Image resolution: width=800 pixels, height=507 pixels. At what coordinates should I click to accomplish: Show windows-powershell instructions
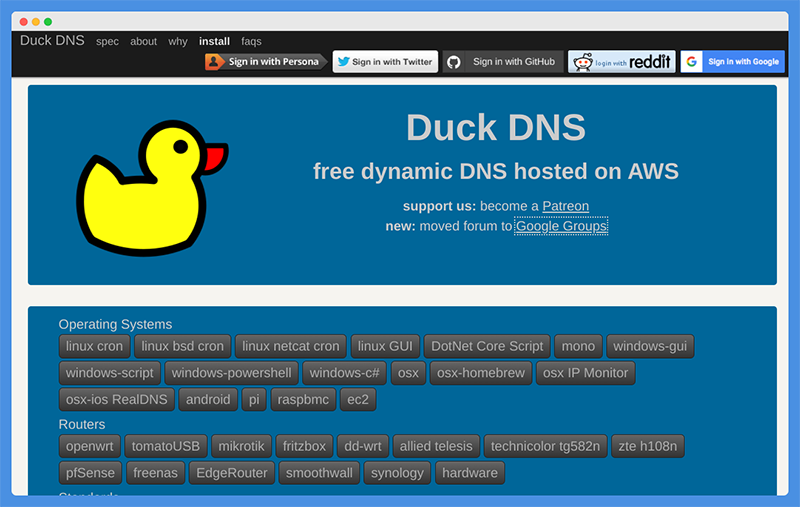click(232, 373)
